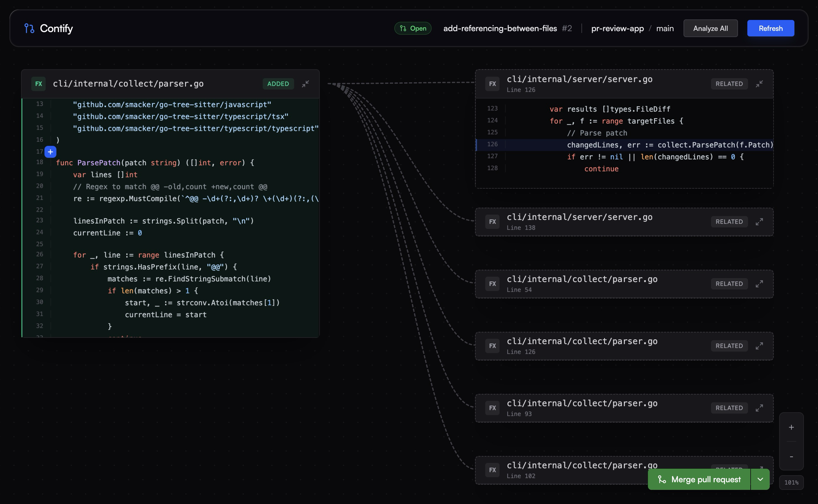Zoom in the canvas with plus
This screenshot has width=818, height=504.
791,427
